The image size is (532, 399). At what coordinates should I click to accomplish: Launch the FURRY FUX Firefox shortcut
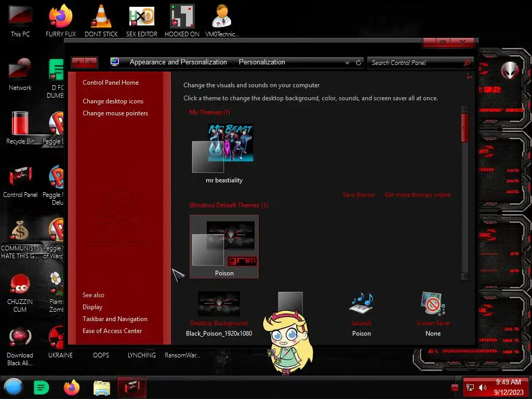click(x=60, y=21)
